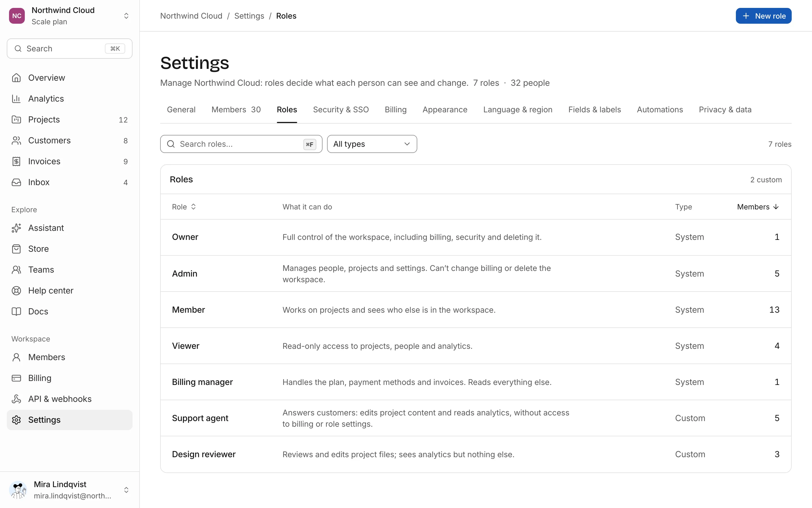The width and height of the screenshot is (812, 508).
Task: Open the Design reviewer role
Action: [x=476, y=454]
